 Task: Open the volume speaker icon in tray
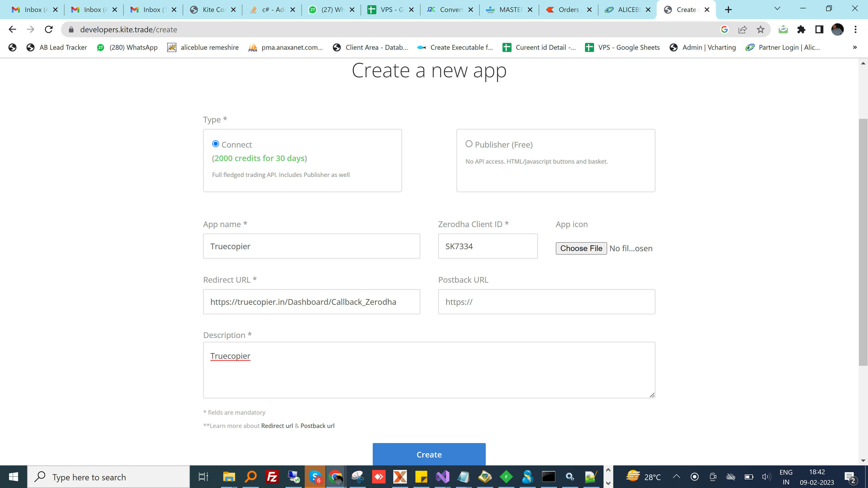point(766,476)
